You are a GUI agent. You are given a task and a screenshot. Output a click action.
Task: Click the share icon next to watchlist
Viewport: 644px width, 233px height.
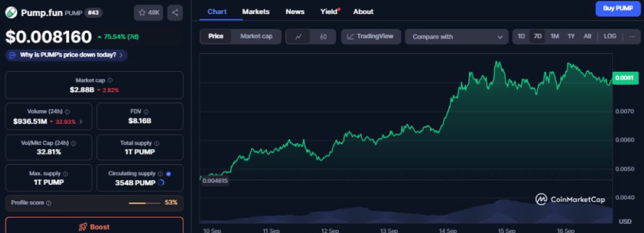pos(175,12)
